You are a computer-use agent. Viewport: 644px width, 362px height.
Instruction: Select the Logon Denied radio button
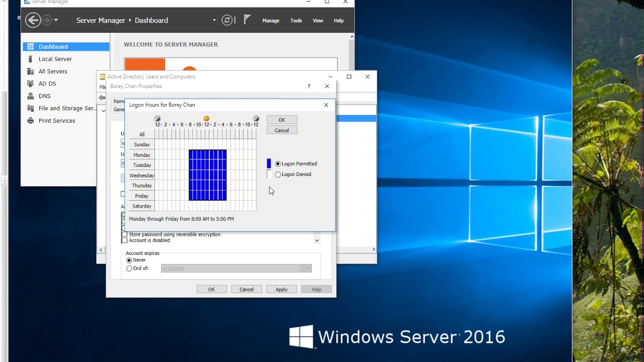(278, 174)
